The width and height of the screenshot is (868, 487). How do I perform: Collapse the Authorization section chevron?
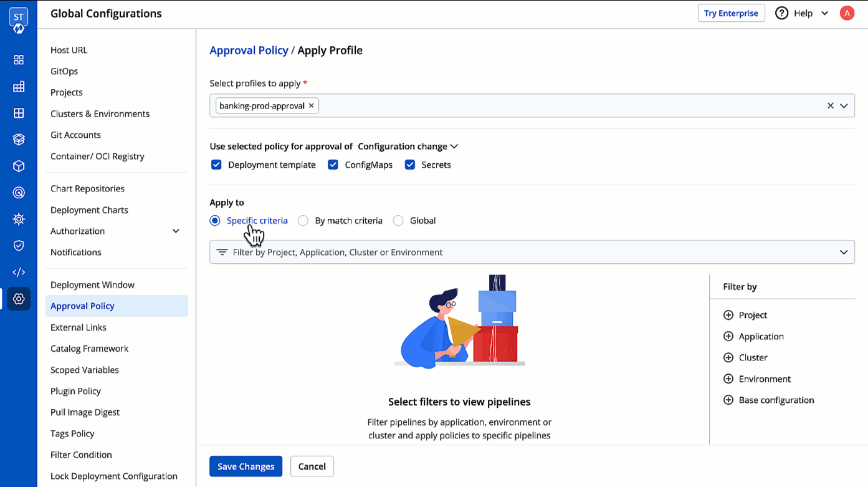click(176, 231)
